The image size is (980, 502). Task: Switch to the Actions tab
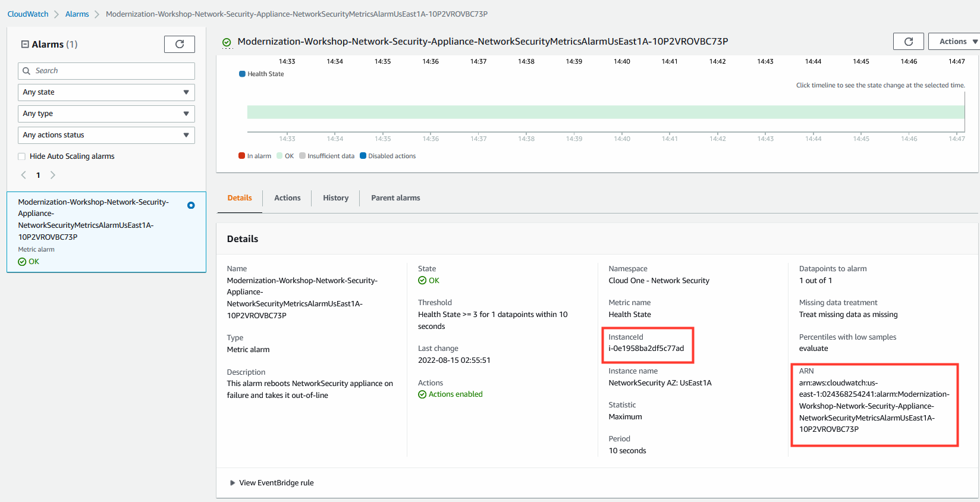click(287, 198)
